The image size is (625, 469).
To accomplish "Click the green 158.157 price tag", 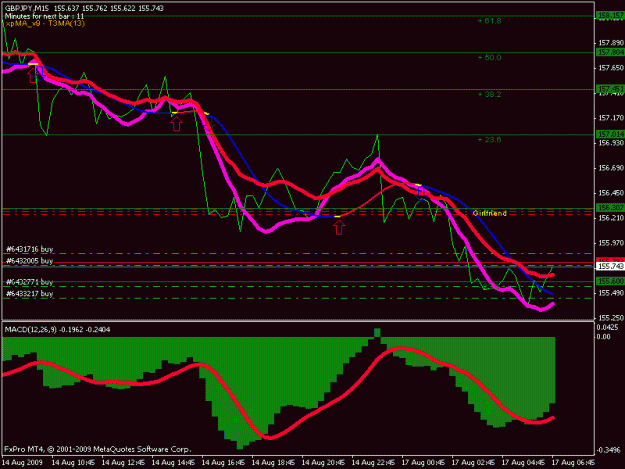I will 611,16.
